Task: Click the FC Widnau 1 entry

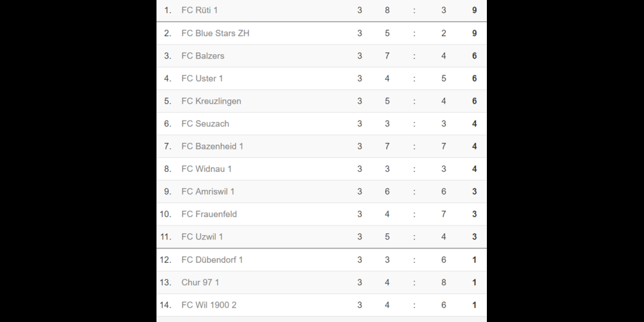Action: tap(207, 169)
